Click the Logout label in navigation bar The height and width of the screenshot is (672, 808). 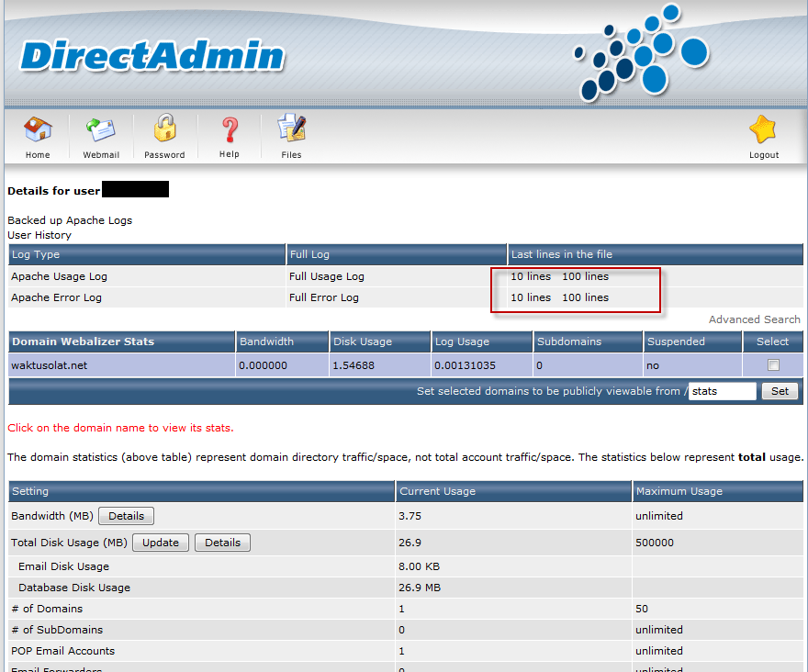point(764,154)
